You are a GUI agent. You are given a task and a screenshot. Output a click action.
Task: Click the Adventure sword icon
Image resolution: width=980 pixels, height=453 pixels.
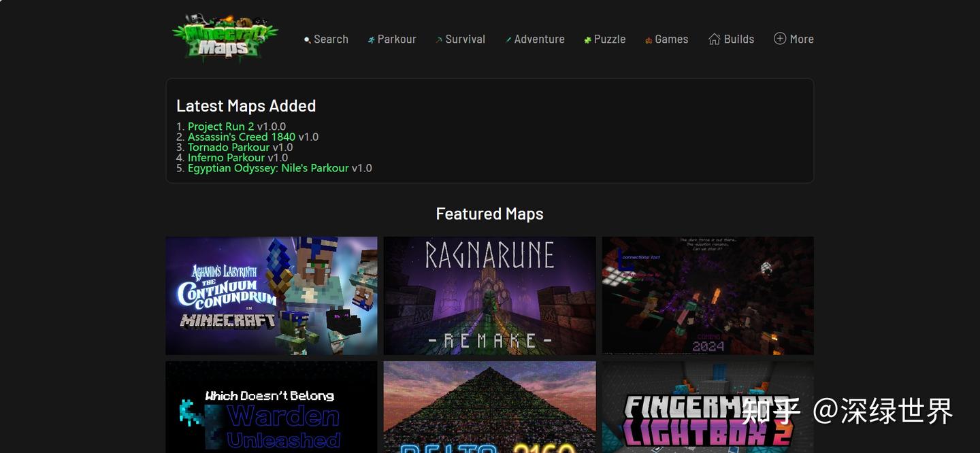(x=508, y=40)
